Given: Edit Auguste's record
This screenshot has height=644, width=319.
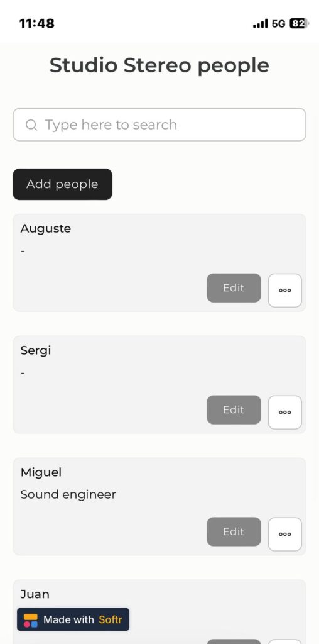Looking at the screenshot, I should pos(234,288).
